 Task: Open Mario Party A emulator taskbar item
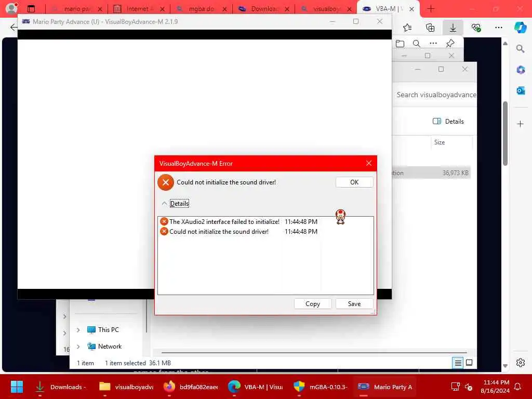[x=385, y=387]
